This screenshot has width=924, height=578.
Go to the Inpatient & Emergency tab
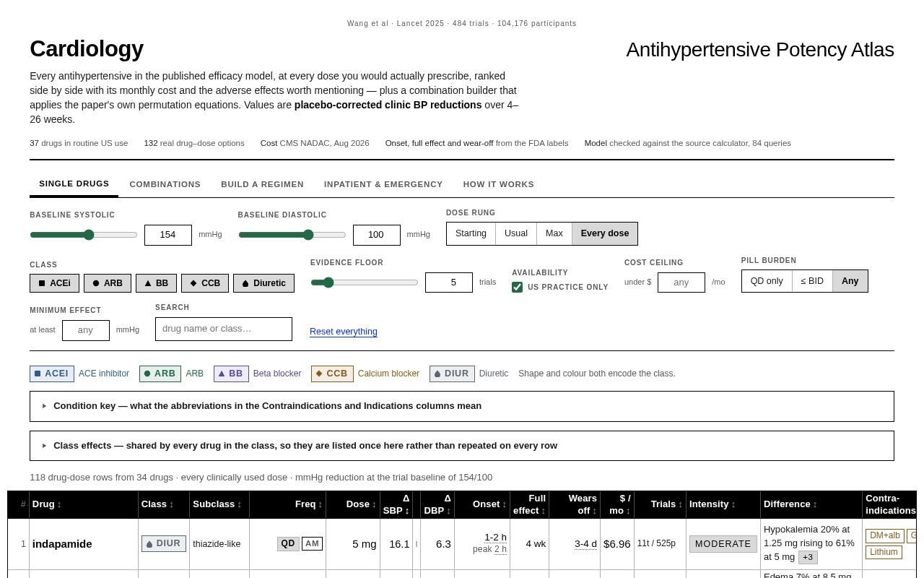(383, 184)
